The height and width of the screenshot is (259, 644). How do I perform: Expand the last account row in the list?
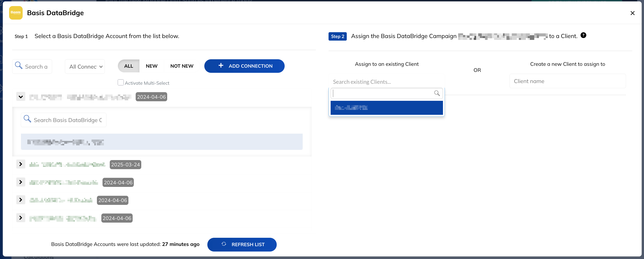[21, 218]
